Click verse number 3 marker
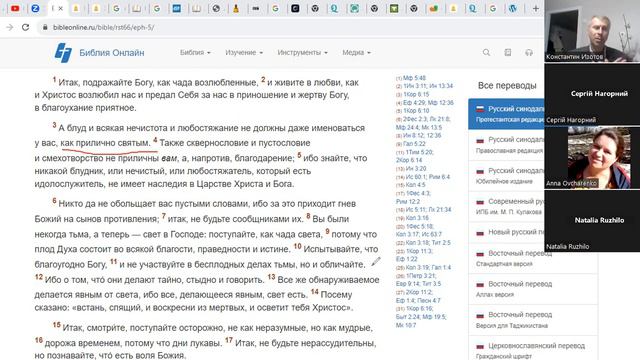This screenshot has width=640, height=360. [x=54, y=125]
